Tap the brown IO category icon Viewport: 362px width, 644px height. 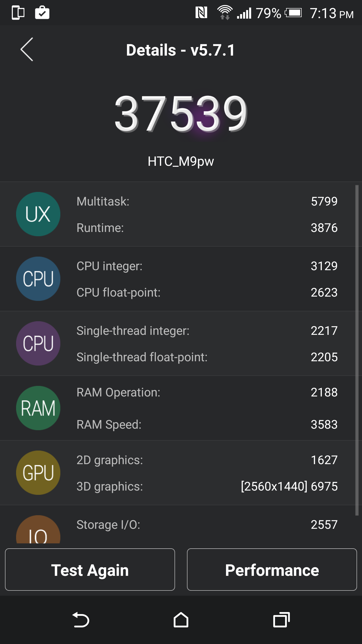pyautogui.click(x=38, y=531)
